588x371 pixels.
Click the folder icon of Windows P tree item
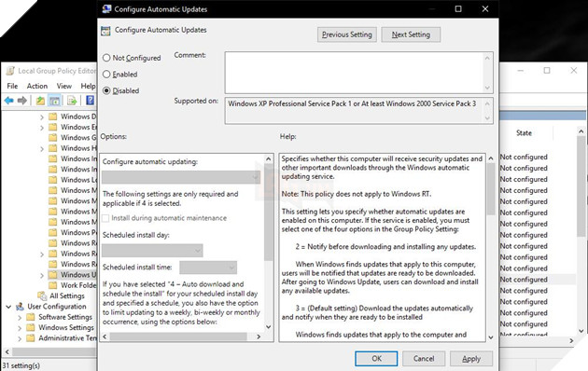tap(53, 232)
